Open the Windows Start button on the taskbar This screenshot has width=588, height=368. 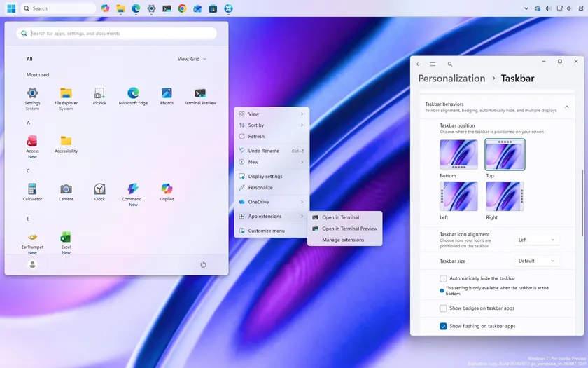(11, 8)
